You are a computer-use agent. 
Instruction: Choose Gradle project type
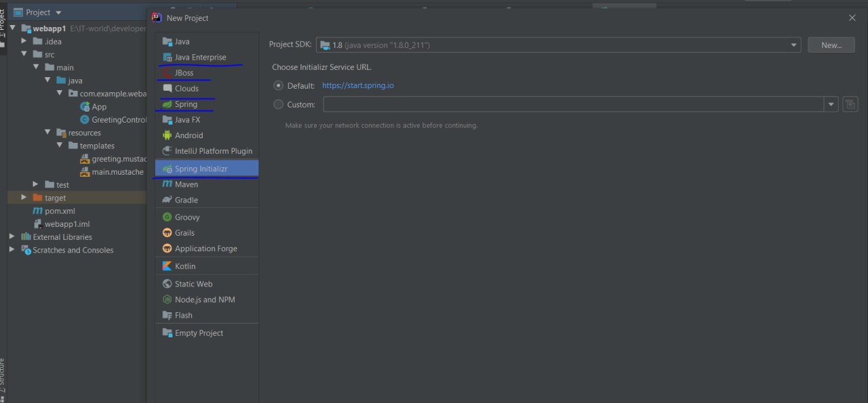point(207,200)
